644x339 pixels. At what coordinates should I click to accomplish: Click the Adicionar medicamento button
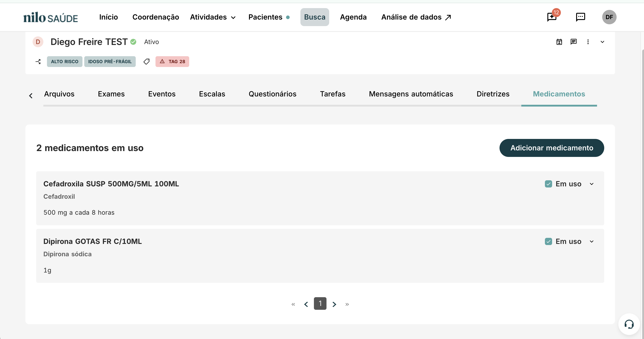[x=551, y=148]
